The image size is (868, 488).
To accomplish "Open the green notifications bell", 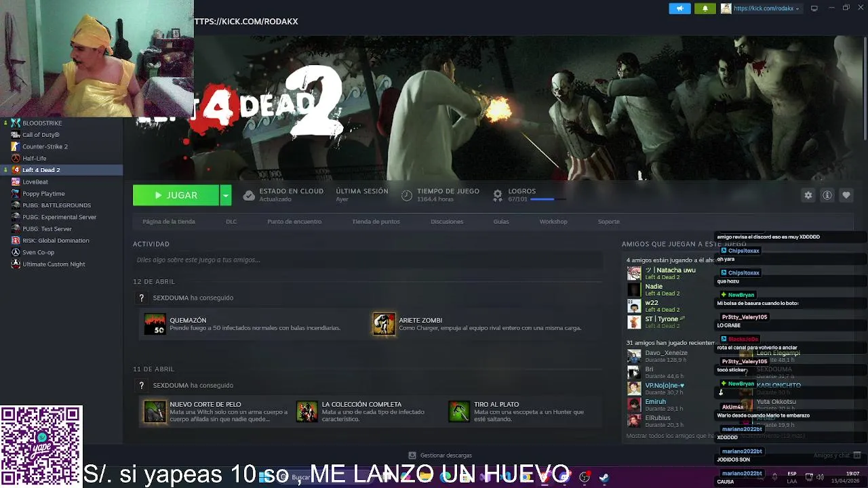I will 705,8.
